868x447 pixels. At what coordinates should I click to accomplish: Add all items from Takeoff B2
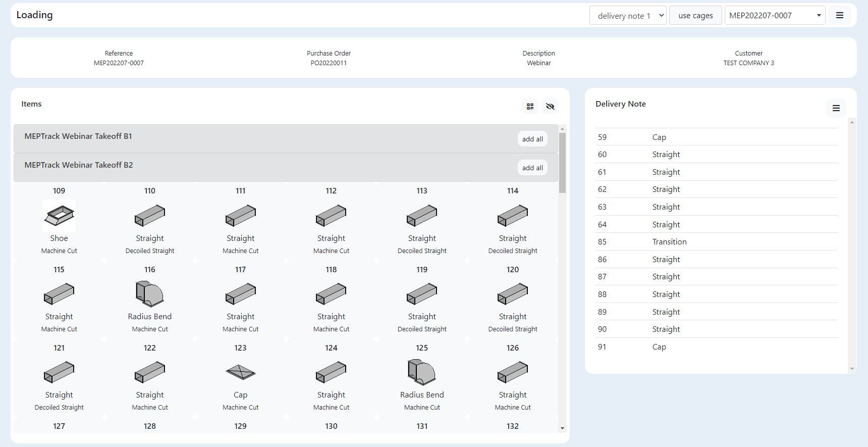[x=532, y=168]
